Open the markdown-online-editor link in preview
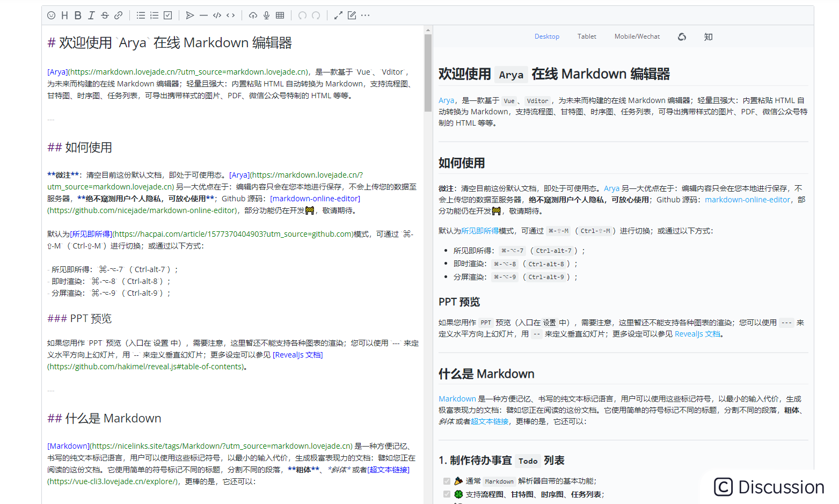This screenshot has width=839, height=504. pyautogui.click(x=747, y=200)
